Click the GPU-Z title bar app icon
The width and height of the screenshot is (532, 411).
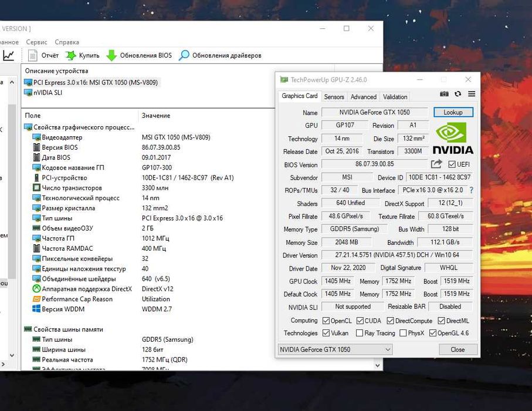coord(284,80)
